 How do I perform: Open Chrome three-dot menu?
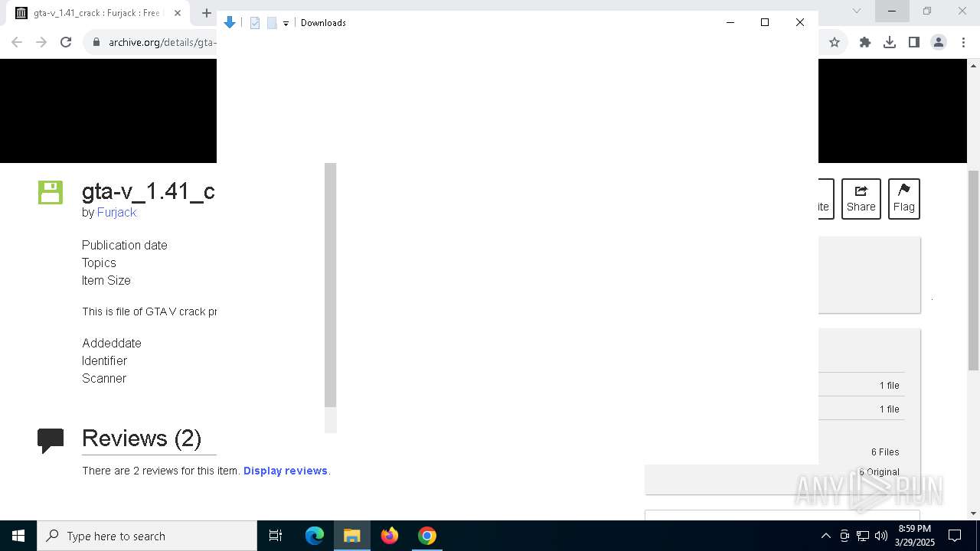tap(963, 42)
